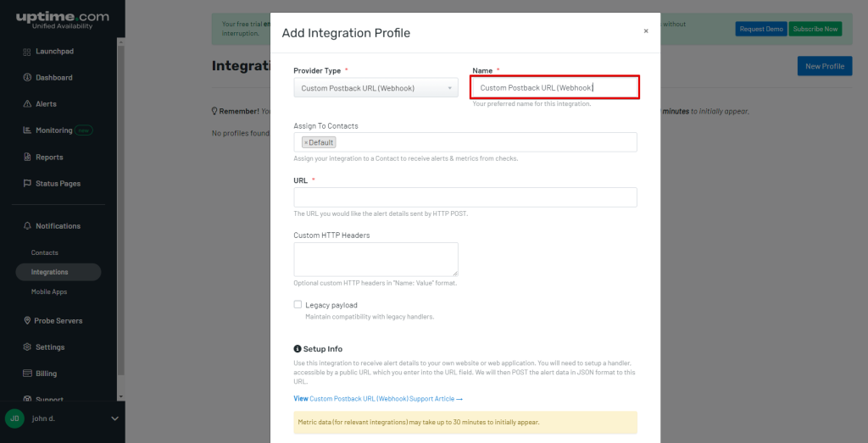
Task: Click the Launchpad icon in sidebar
Action: [x=28, y=51]
